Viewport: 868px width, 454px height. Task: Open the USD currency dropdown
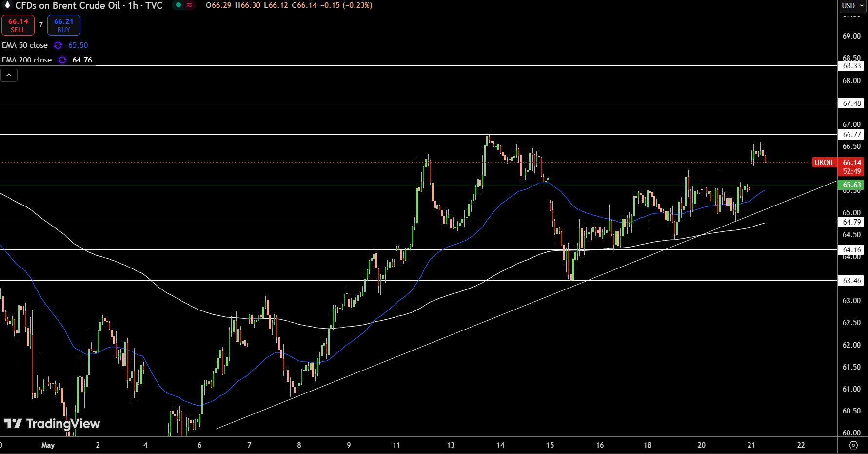[x=853, y=6]
